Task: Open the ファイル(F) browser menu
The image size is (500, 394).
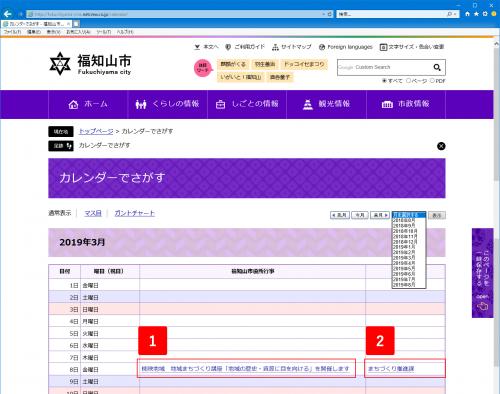Action: point(12,32)
